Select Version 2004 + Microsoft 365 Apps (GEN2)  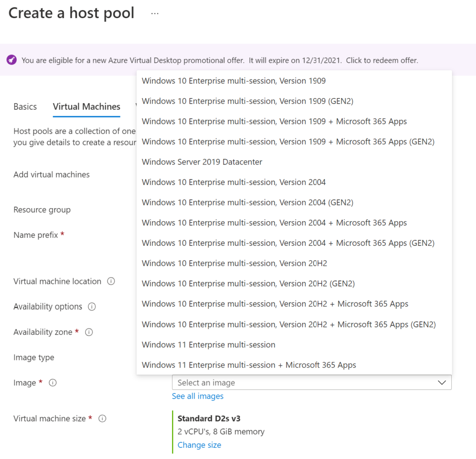294,243
